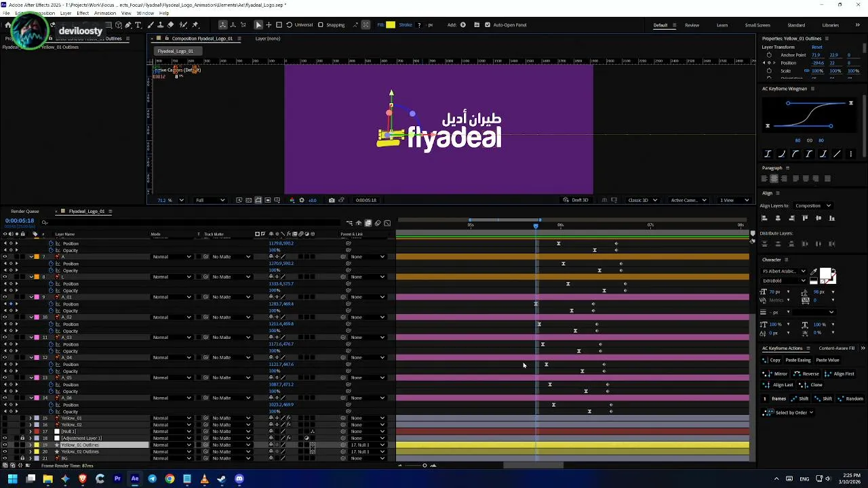Open the Layer menu
Image resolution: width=868 pixels, height=488 pixels.
point(66,13)
